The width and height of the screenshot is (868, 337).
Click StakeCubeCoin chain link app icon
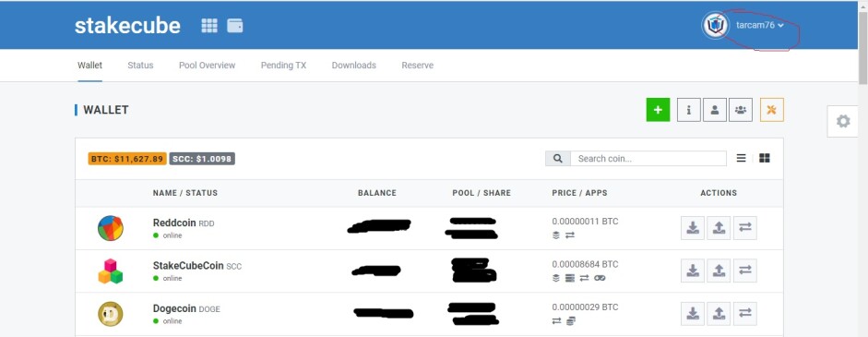600,278
